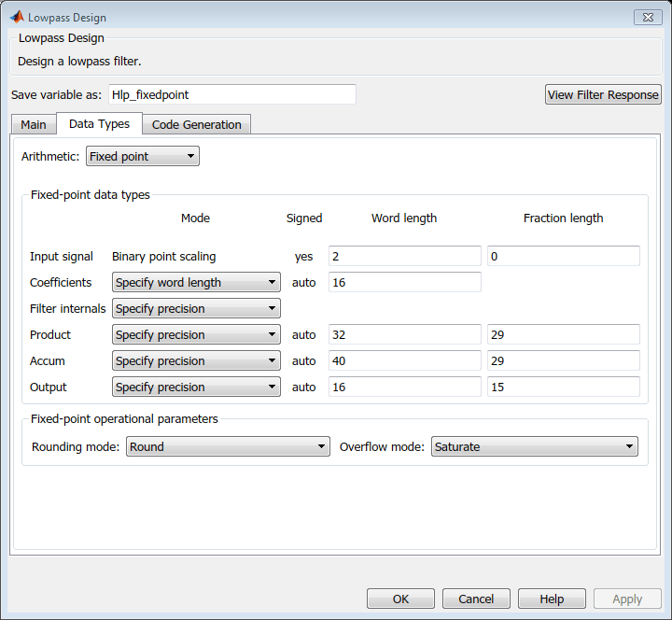Expand the Output mode dropdown
Viewport: 672px width, 620px height.
(196, 387)
